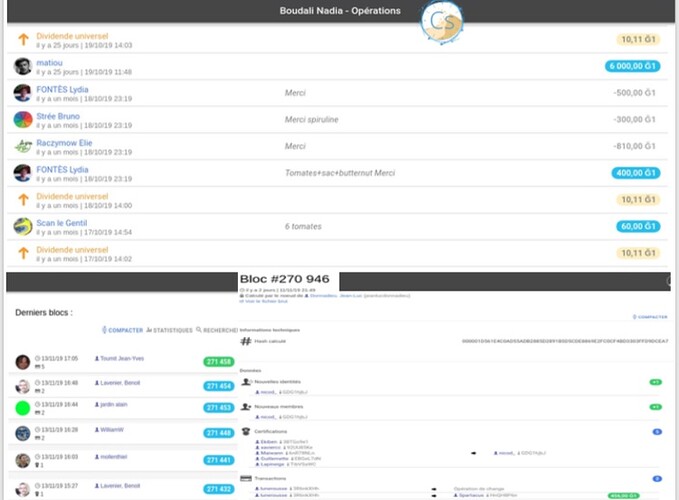Open the FONTÈS Lydia link on the Merci row
The height and width of the screenshot is (500, 679).
click(x=62, y=90)
